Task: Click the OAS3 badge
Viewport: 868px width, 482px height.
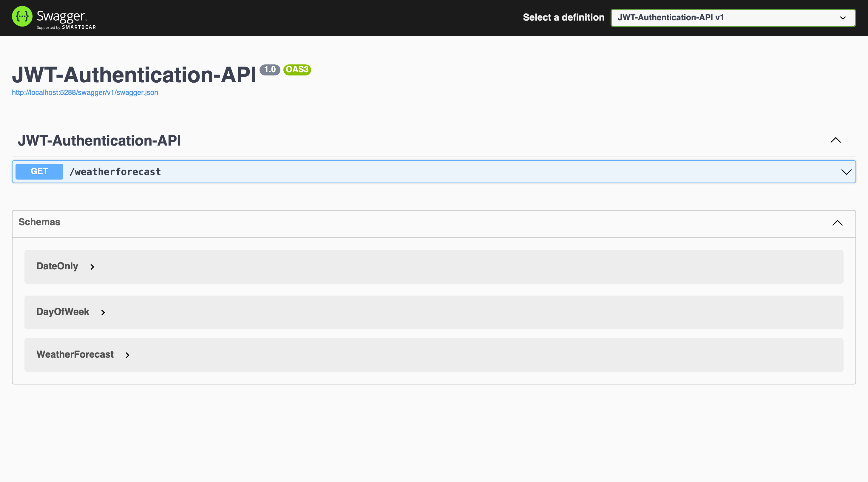Action: click(x=297, y=70)
